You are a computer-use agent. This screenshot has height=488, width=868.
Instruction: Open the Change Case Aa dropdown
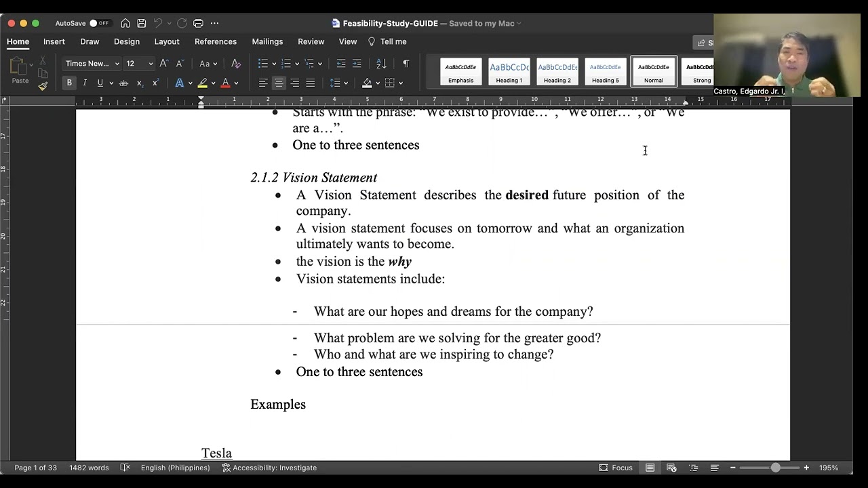[208, 63]
